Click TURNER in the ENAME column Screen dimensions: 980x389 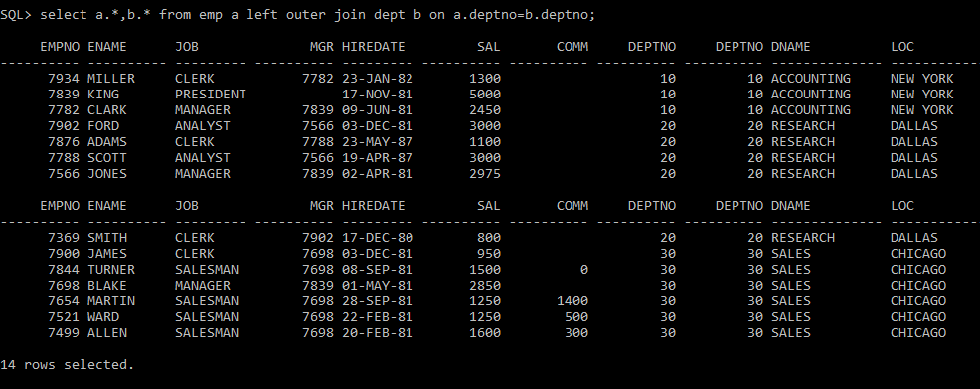[x=111, y=270]
